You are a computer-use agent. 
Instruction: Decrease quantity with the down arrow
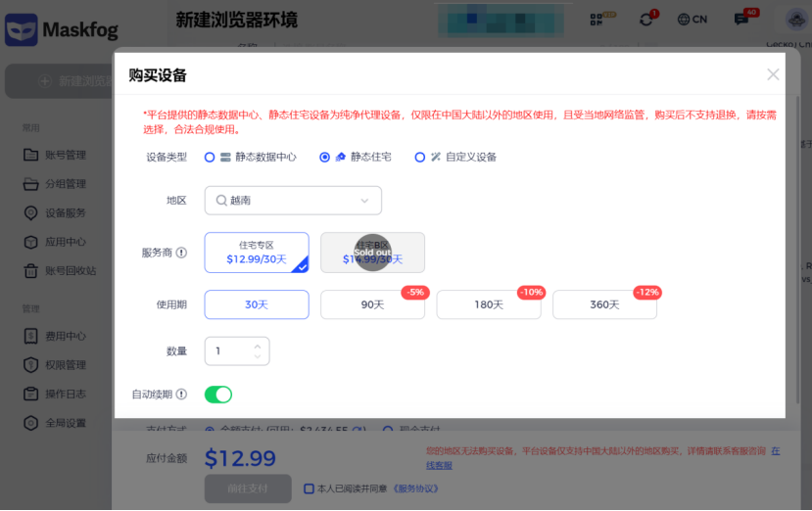tap(258, 356)
